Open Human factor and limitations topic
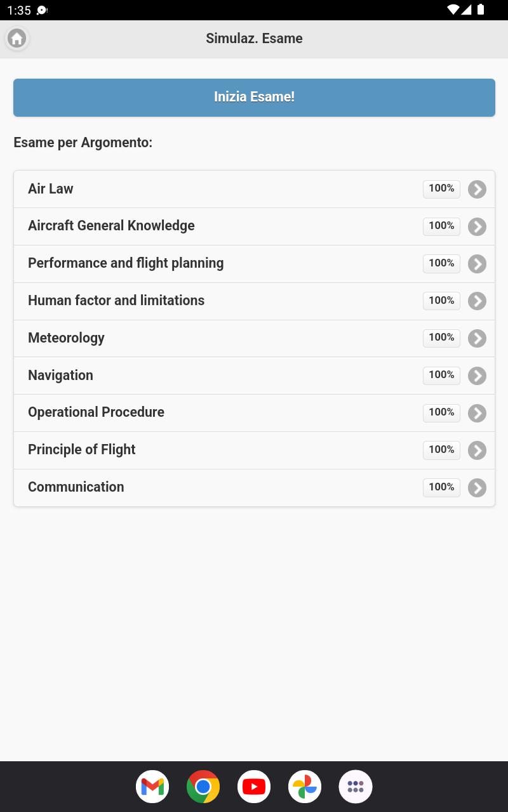The height and width of the screenshot is (812, 508). coord(254,301)
